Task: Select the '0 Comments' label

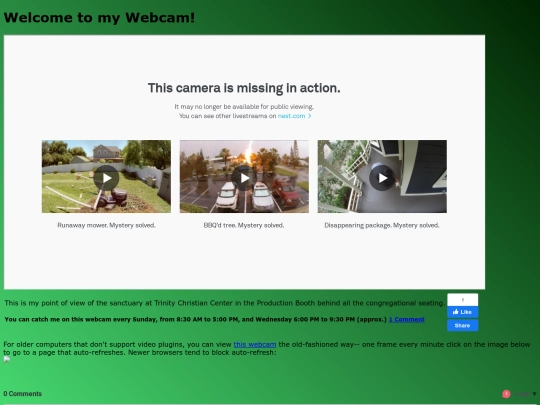Action: (x=23, y=394)
